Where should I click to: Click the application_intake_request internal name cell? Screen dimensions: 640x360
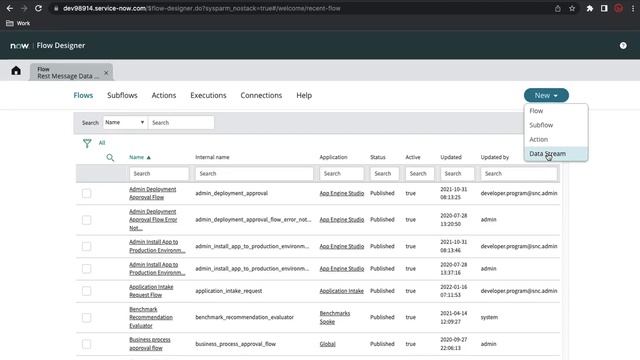point(229,291)
